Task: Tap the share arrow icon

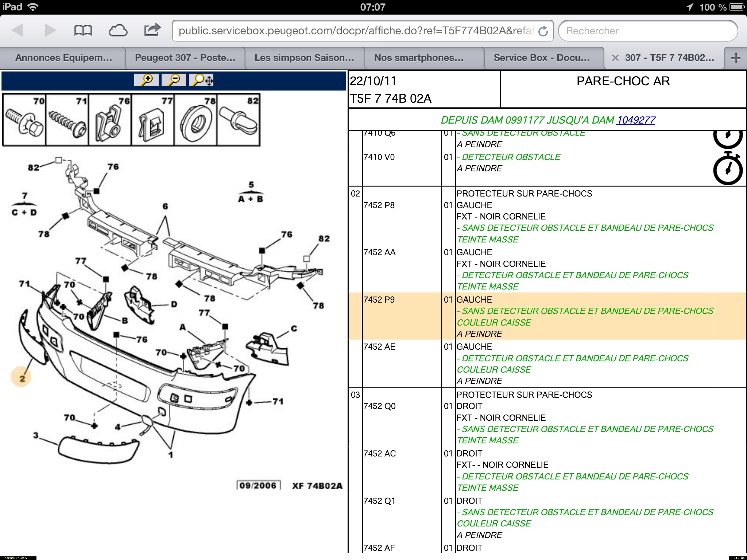Action: coord(152,30)
